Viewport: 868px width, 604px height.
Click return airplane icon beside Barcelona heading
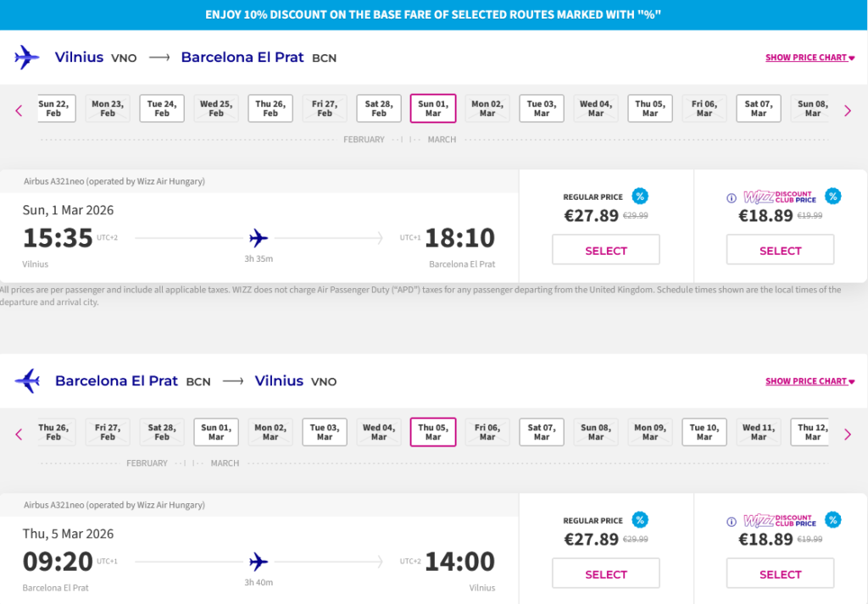tap(27, 381)
